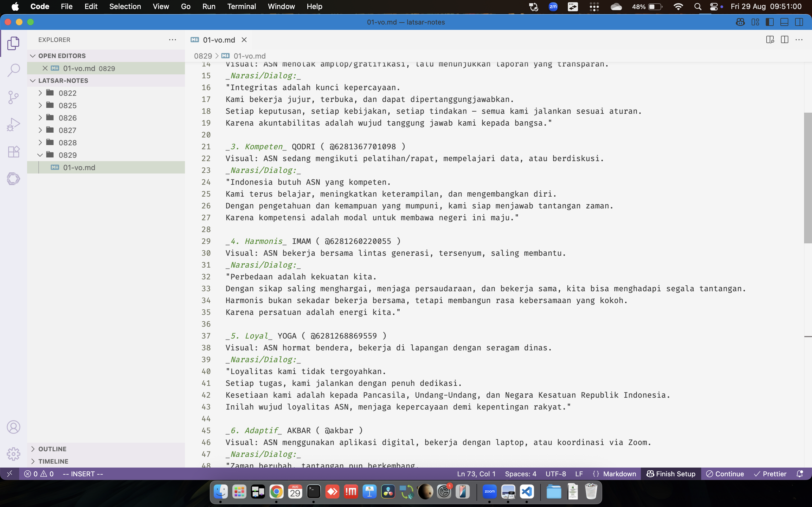Collapse the 0829 folder
Viewport: 812px width, 507px height.
pyautogui.click(x=67, y=155)
